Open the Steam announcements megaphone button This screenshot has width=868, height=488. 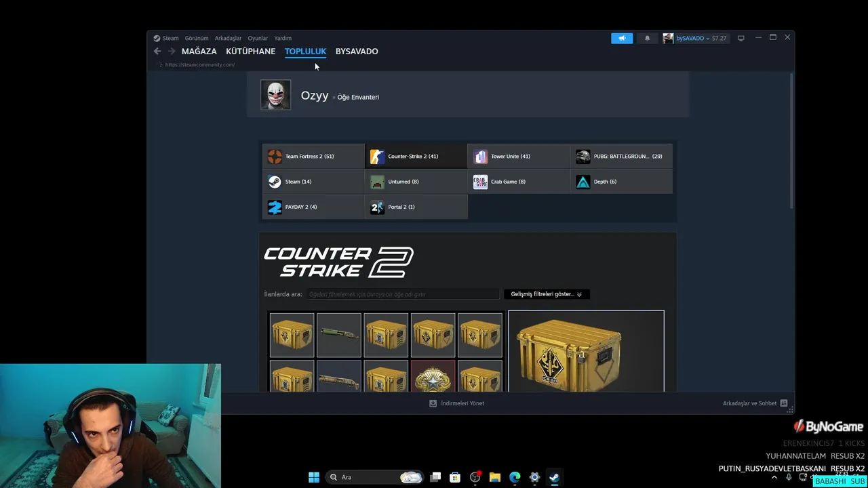click(621, 38)
